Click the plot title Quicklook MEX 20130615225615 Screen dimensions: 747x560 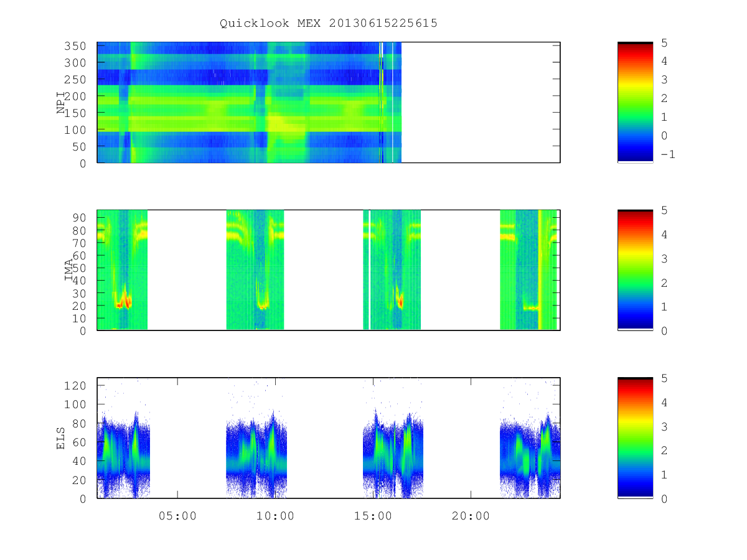click(x=329, y=23)
